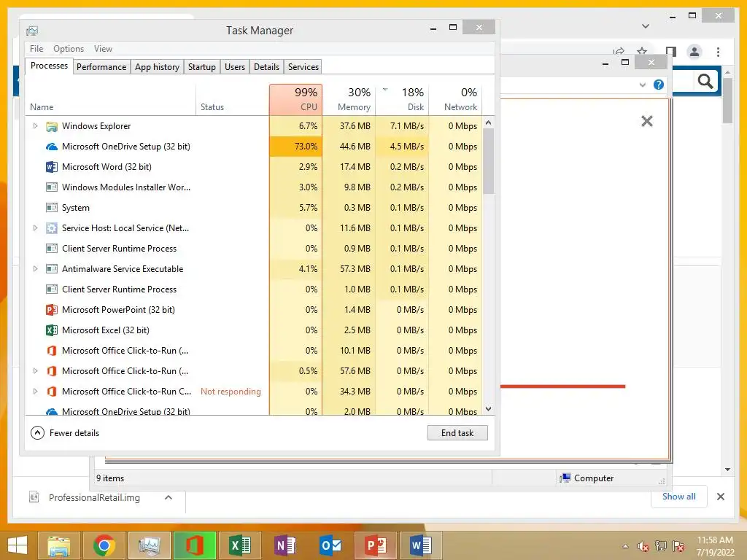Click the Office installer taskbar icon

[x=194, y=545]
